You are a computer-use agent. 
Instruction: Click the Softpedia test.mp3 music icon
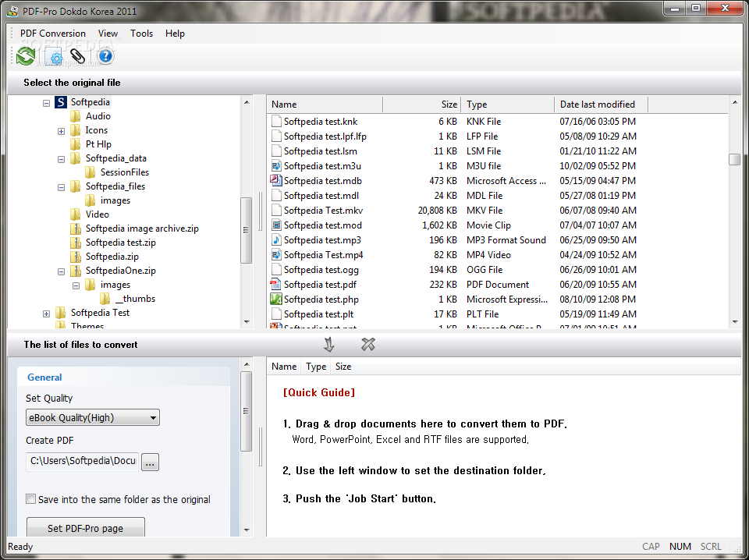pyautogui.click(x=275, y=239)
